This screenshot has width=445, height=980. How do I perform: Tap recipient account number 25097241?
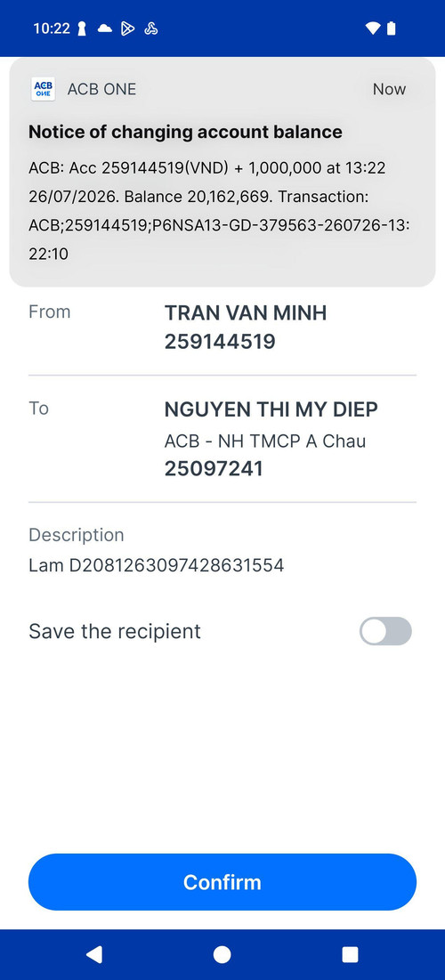coord(214,469)
